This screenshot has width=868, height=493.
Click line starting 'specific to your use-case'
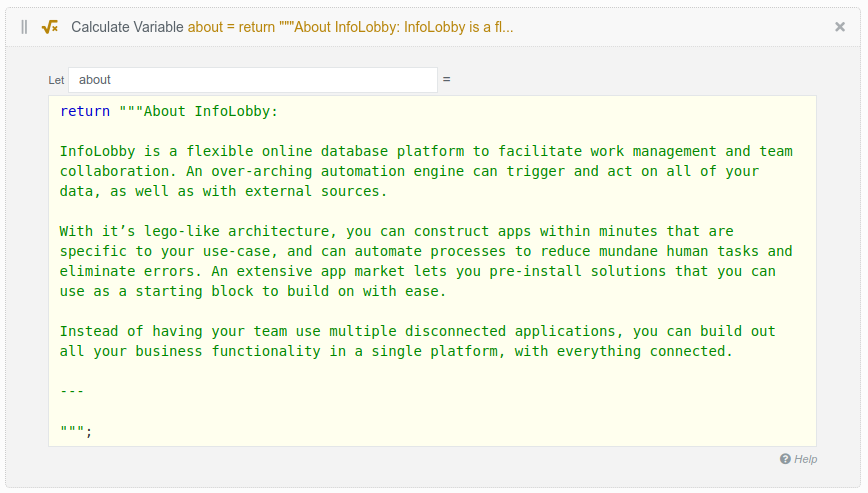426,251
